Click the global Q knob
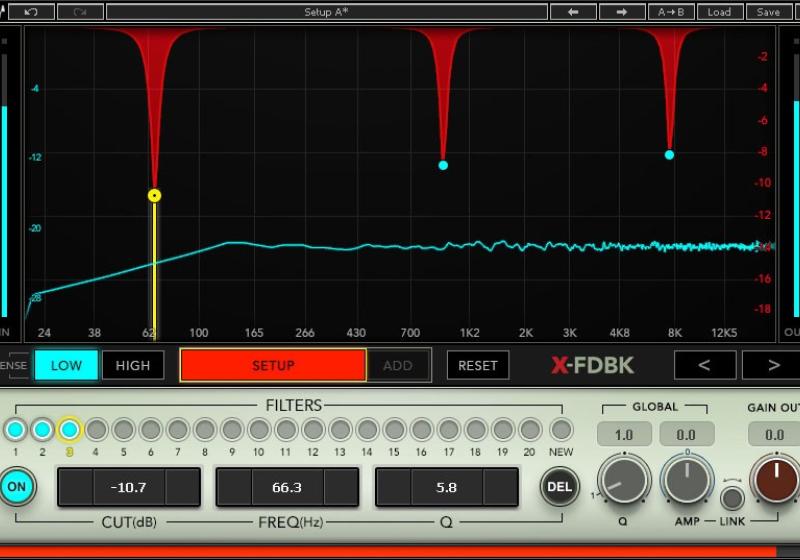 coord(624,479)
